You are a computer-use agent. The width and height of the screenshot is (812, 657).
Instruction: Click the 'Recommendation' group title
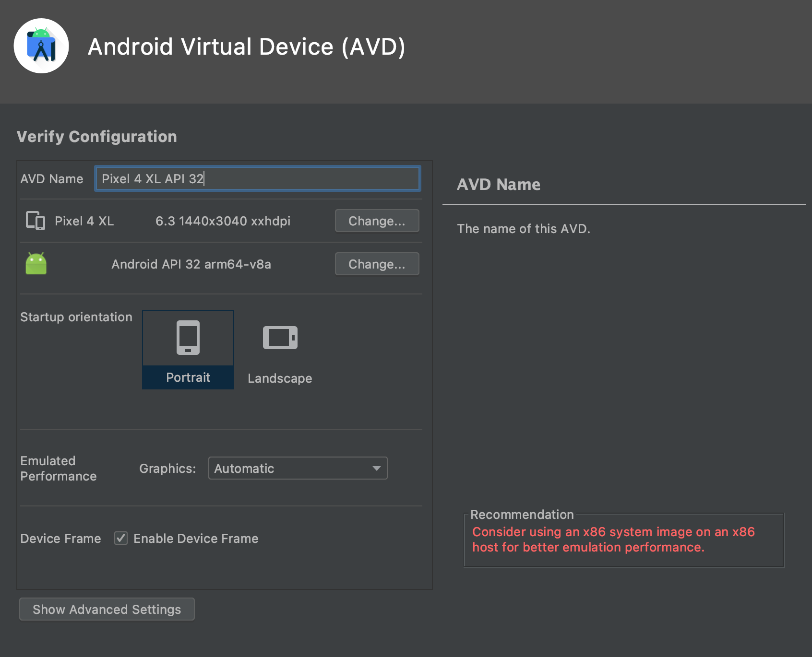(522, 515)
